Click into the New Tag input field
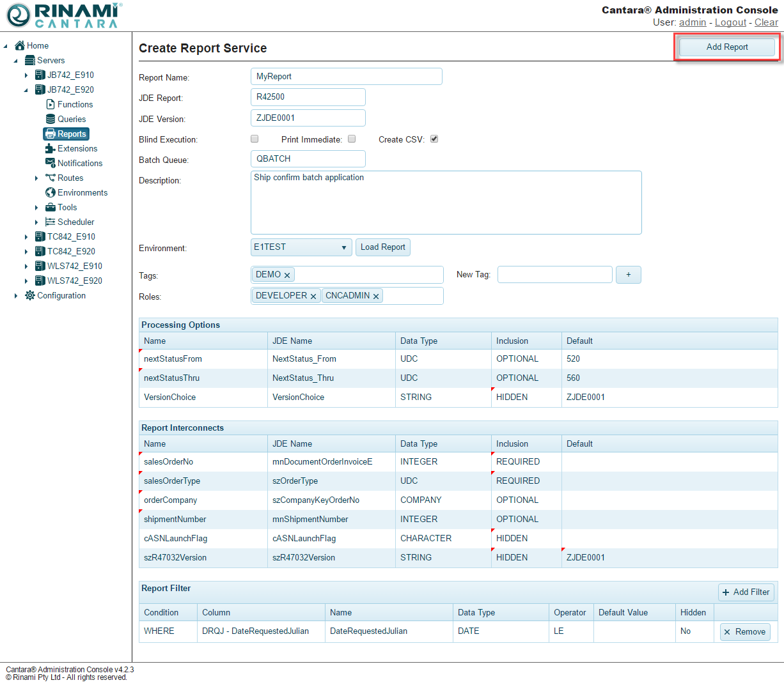Screen dimensions: 784x694 pyautogui.click(x=554, y=275)
